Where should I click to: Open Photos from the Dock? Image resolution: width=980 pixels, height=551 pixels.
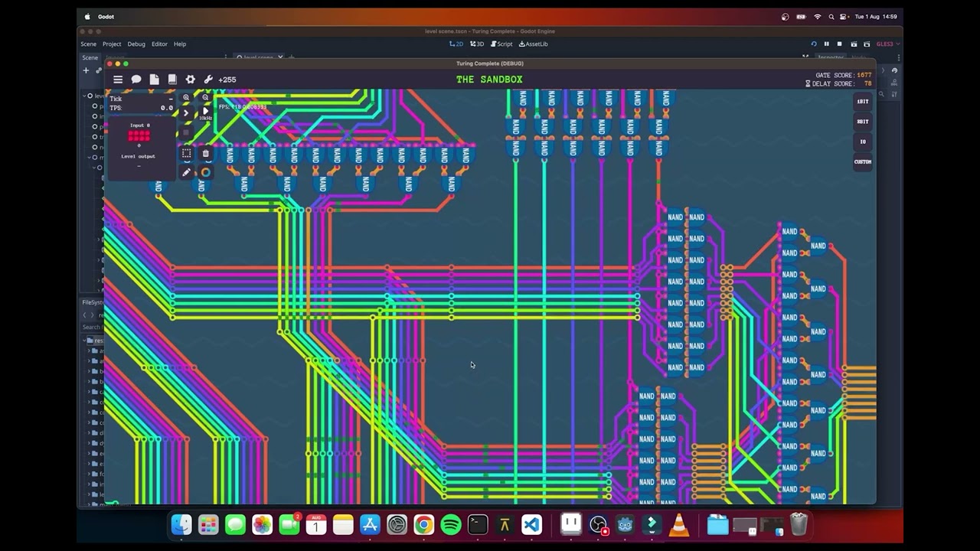[x=262, y=525]
